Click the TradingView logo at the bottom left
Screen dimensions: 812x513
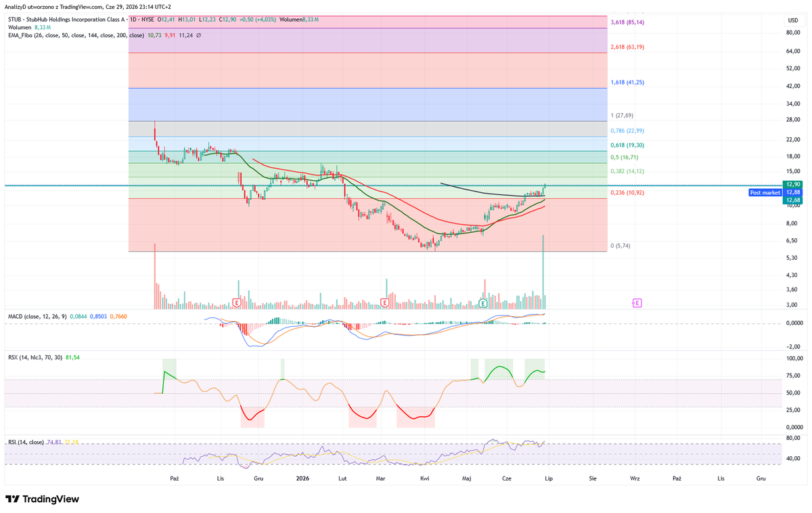coord(43,499)
